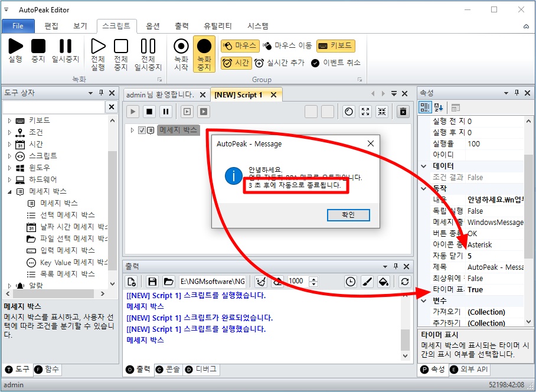Toggle 마우스 이동 recording option
536x392 pixels.
pyautogui.click(x=287, y=45)
